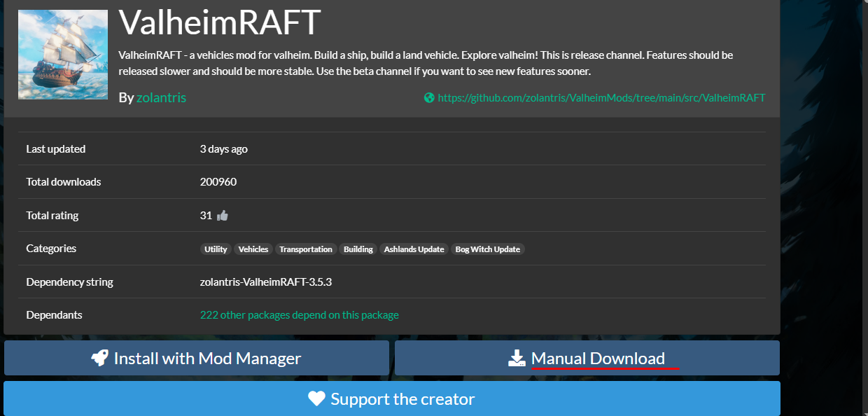Click the download tray icon
The width and height of the screenshot is (868, 416).
tap(517, 359)
